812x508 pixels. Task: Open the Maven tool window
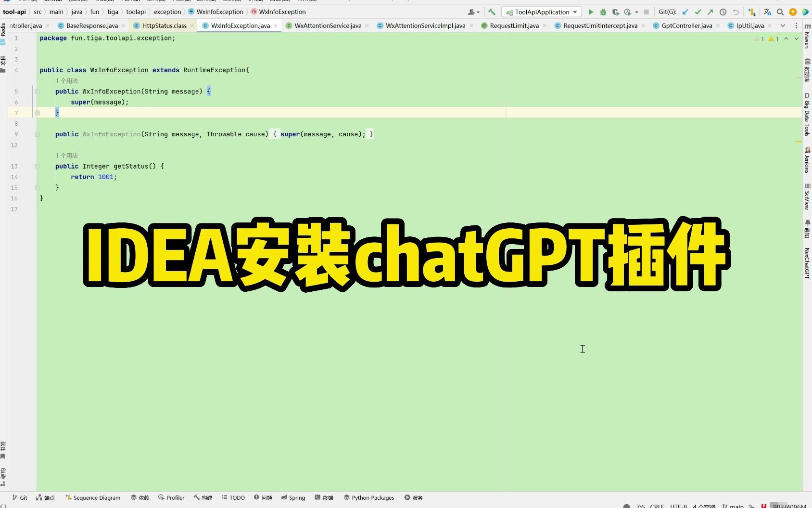coord(807,36)
